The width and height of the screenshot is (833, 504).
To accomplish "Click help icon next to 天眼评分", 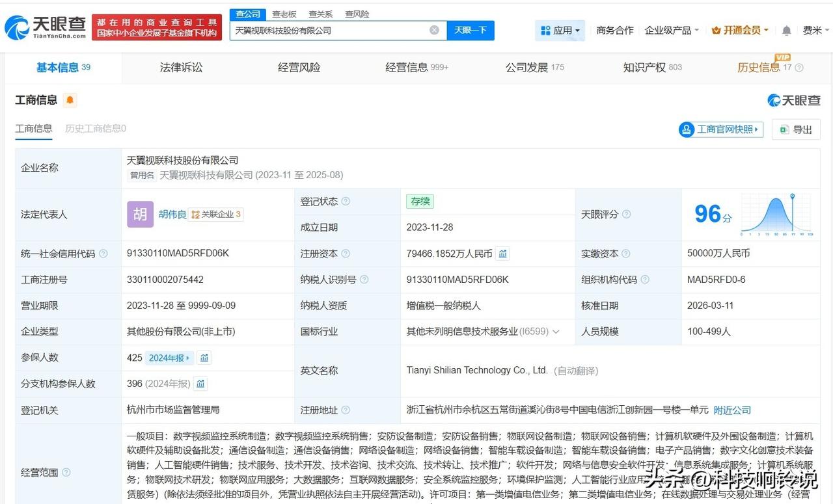I will click(626, 215).
